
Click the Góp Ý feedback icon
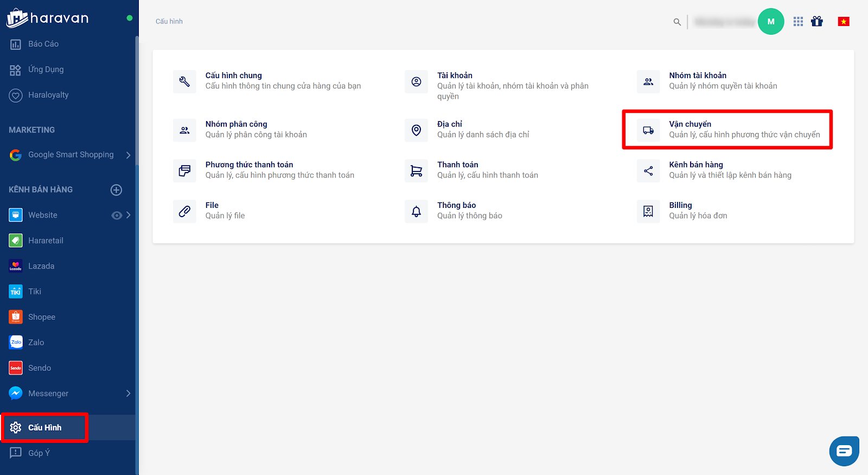click(x=16, y=453)
